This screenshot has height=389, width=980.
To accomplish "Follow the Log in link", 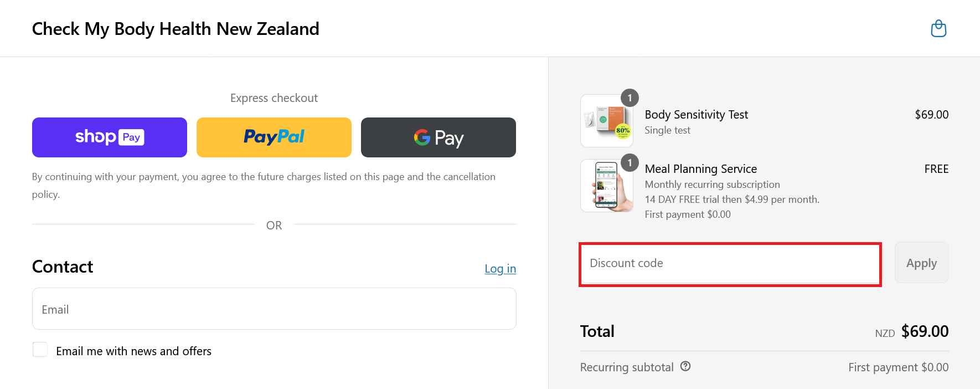I will [500, 269].
